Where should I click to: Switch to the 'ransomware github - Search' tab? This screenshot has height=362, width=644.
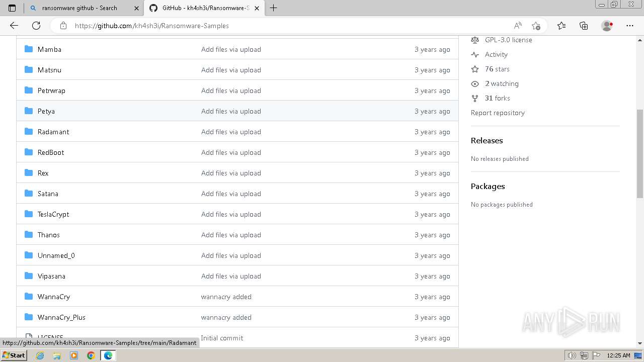pos(84,8)
